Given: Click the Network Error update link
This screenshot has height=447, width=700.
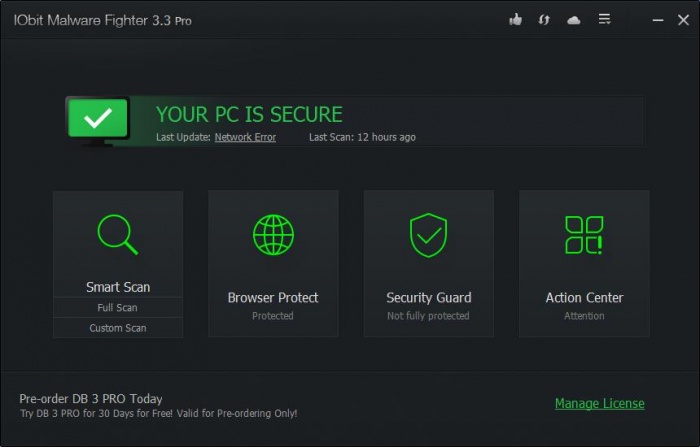Looking at the screenshot, I should click(x=245, y=137).
